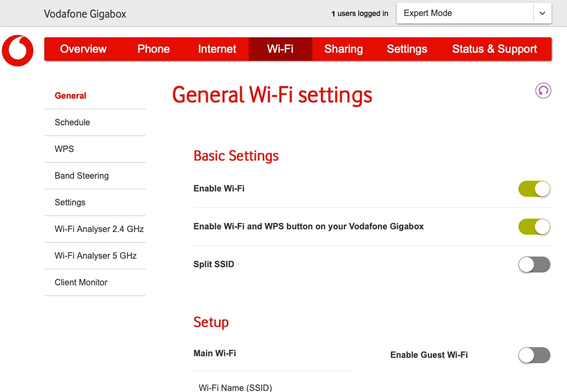
Task: Open the Sharing section
Action: point(343,49)
